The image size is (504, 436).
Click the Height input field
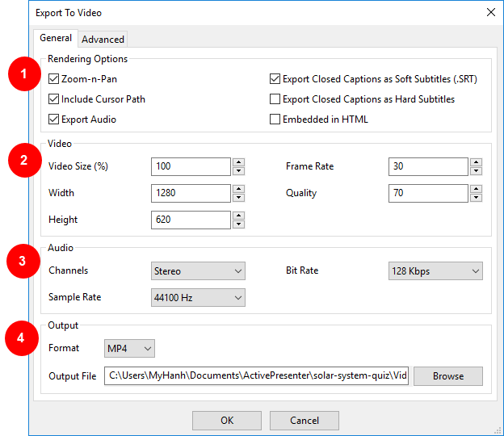(191, 220)
